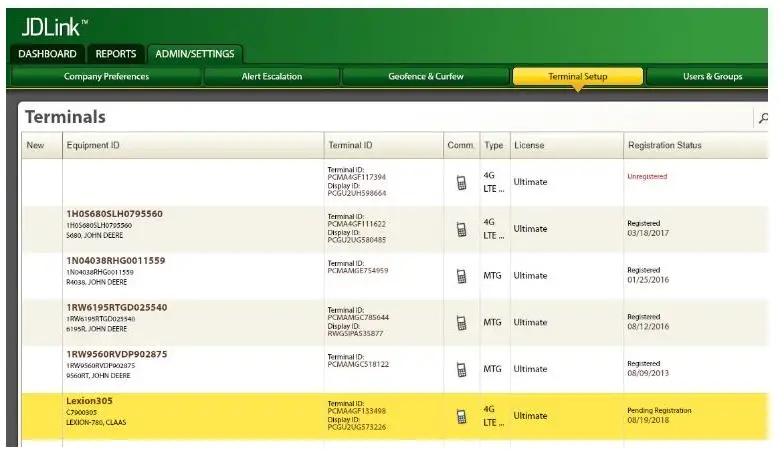Viewport: 781px width, 457px height.
Task: Switch to the DASHBOARD tab
Action: click(x=47, y=54)
